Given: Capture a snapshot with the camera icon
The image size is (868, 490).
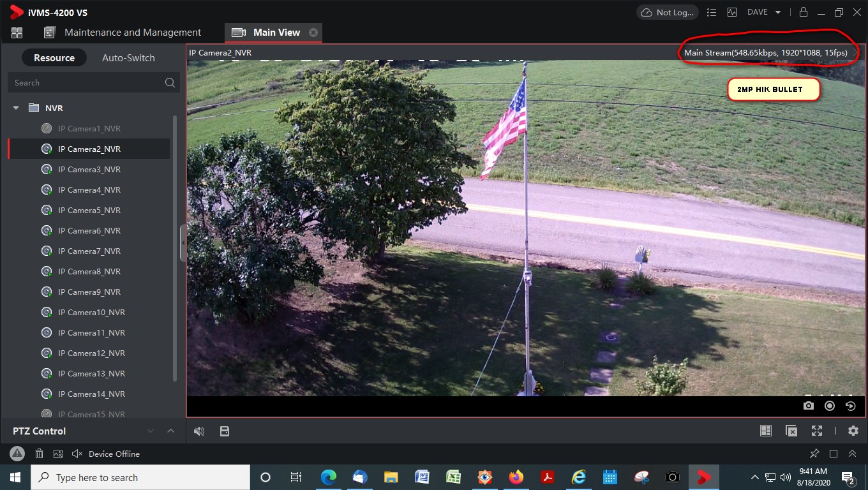Looking at the screenshot, I should pyautogui.click(x=809, y=406).
